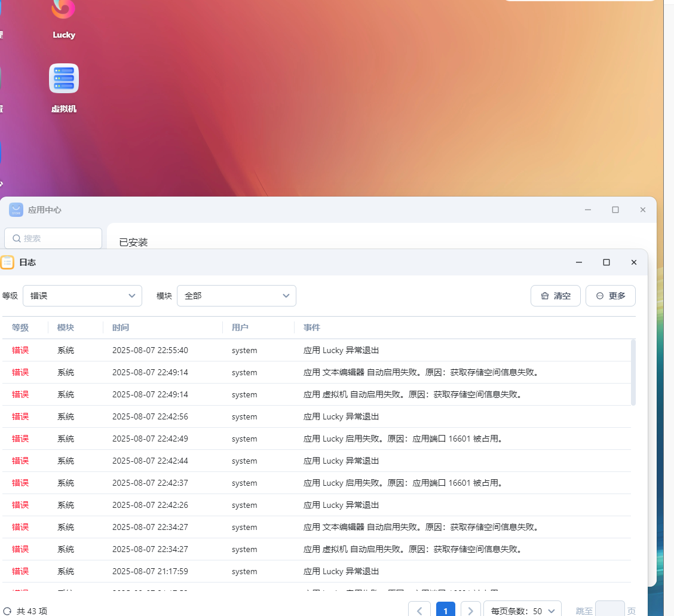The width and height of the screenshot is (674, 616).
Task: Select log entry at 2025-08-07 21:17:59
Action: pyautogui.click(x=316, y=571)
